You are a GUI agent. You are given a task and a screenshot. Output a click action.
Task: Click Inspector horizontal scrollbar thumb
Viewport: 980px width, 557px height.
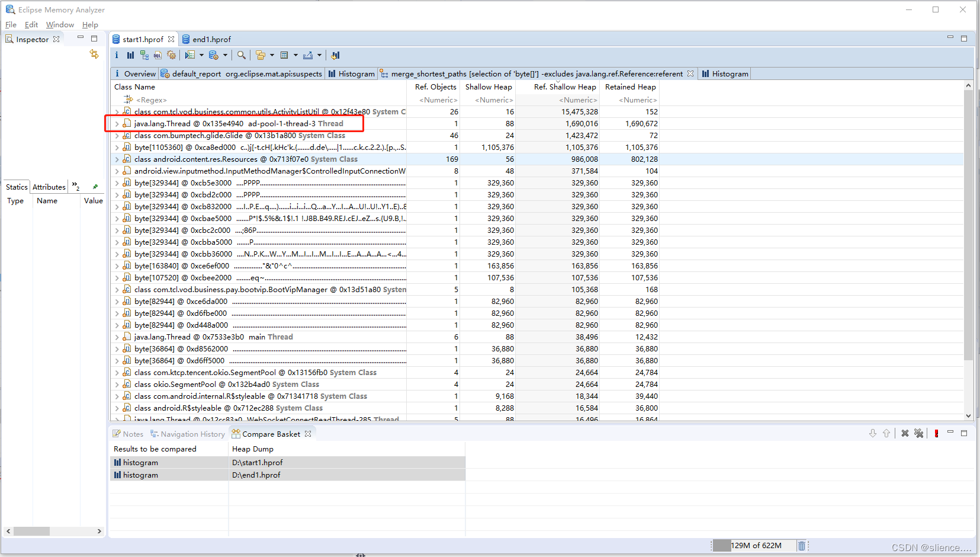point(31,531)
